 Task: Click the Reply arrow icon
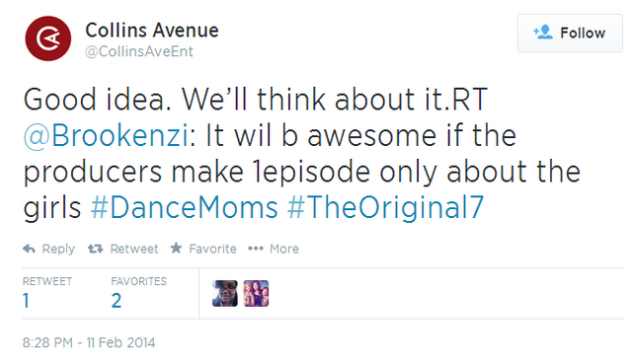(x=29, y=249)
